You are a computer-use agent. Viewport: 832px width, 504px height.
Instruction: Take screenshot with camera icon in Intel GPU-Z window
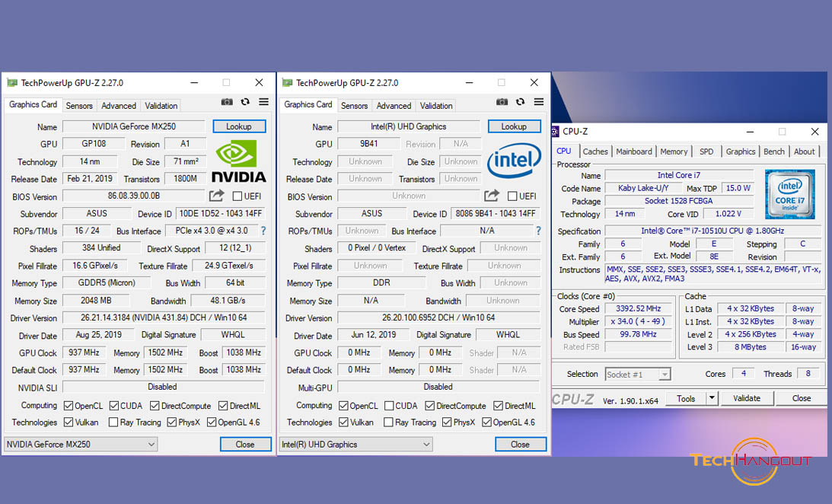[x=502, y=102]
